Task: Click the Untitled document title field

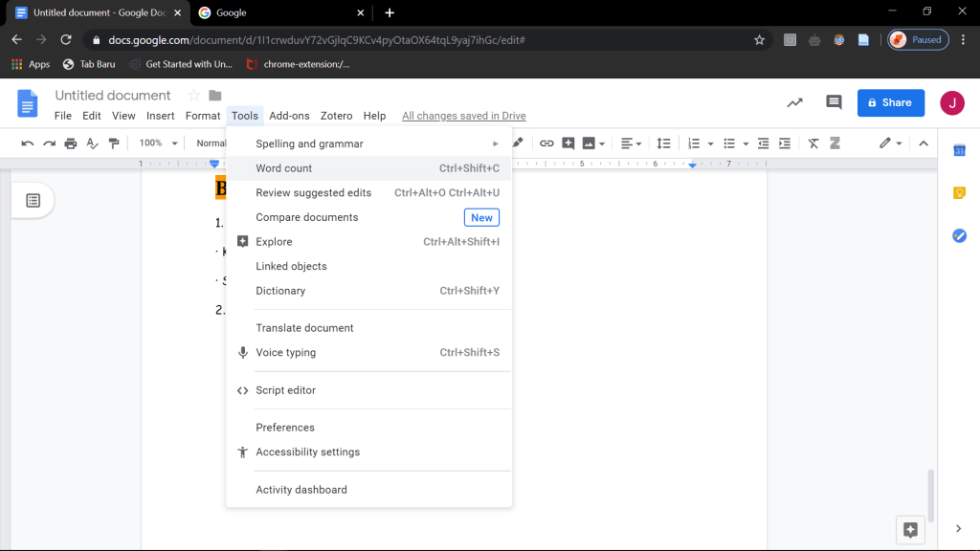Action: pos(113,96)
